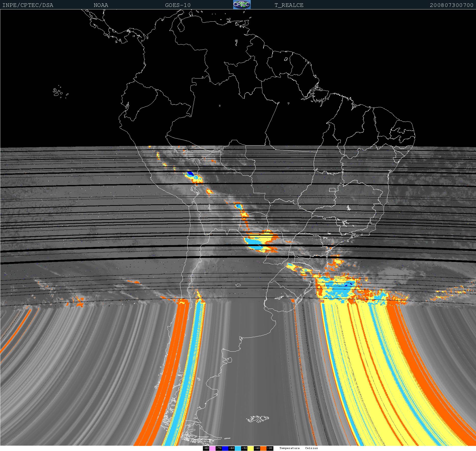This screenshot has width=476, height=451.
Task: Click the NOAA header label
Action: 101,5
